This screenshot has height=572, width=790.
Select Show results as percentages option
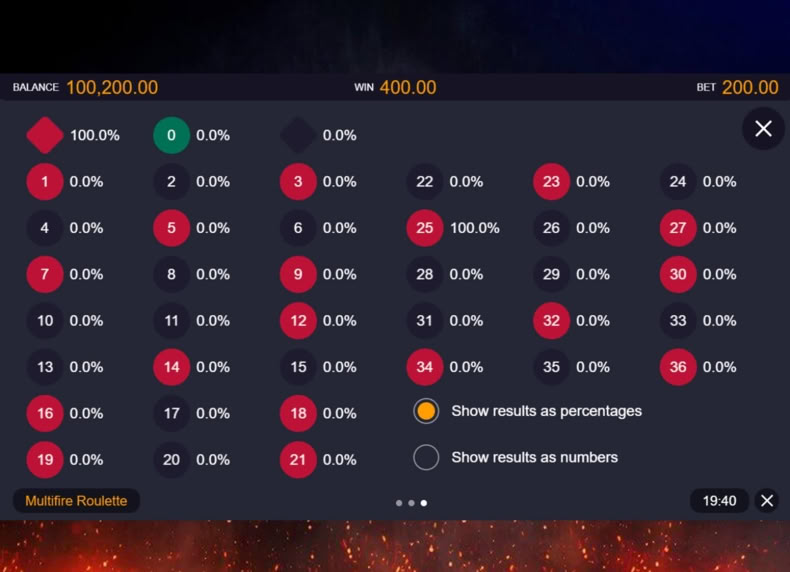click(x=527, y=411)
